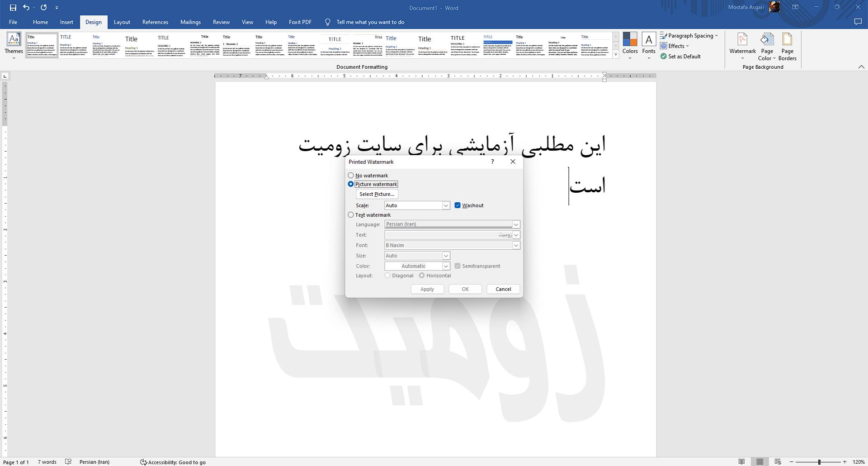Click Accessibility: Good to go status
Screen dimensions: 868x466
[x=173, y=462]
